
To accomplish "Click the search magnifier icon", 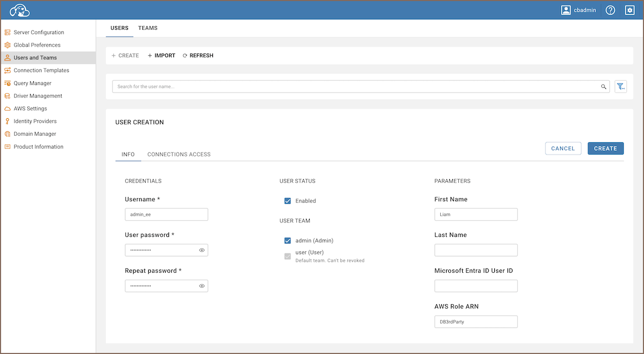I will coord(603,87).
